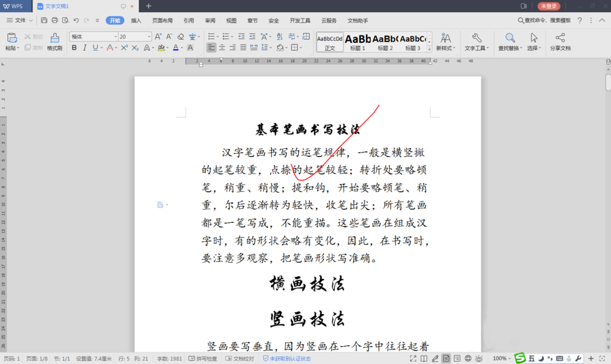Screen dimensions: 611x364
Task: Click the red Not Logged In button
Action: coord(549,6)
